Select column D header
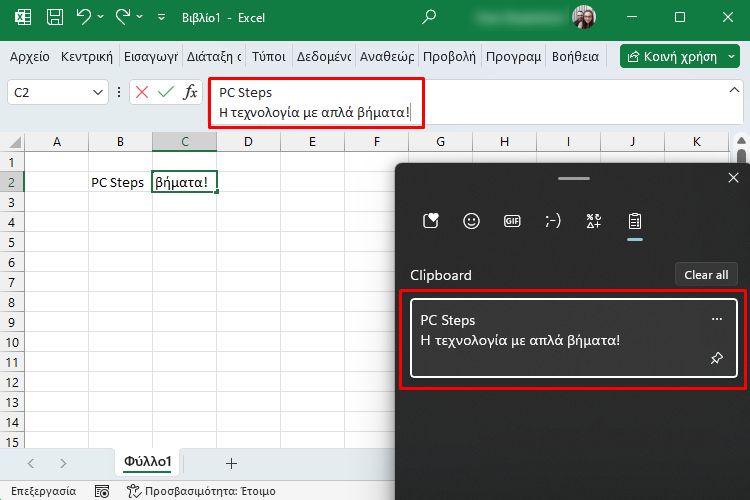 [248, 142]
